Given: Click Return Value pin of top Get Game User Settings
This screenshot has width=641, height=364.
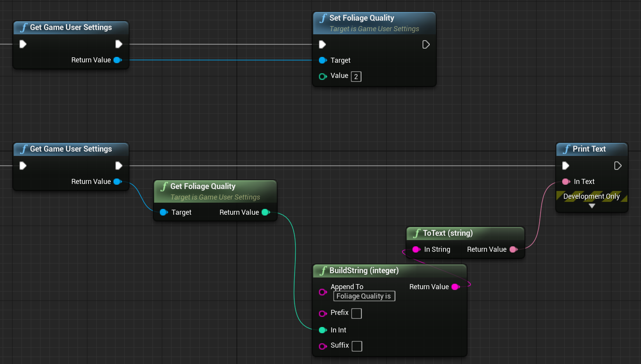Looking at the screenshot, I should pyautogui.click(x=118, y=60).
